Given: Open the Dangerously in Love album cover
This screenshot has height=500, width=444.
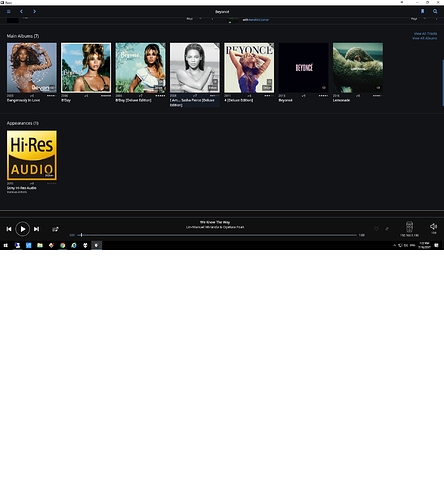Looking at the screenshot, I should [32, 68].
